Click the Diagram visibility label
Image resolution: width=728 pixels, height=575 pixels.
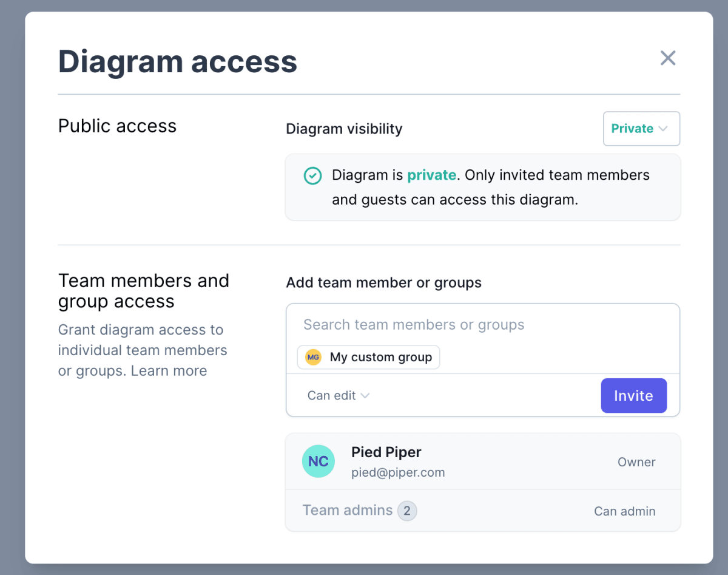point(344,129)
